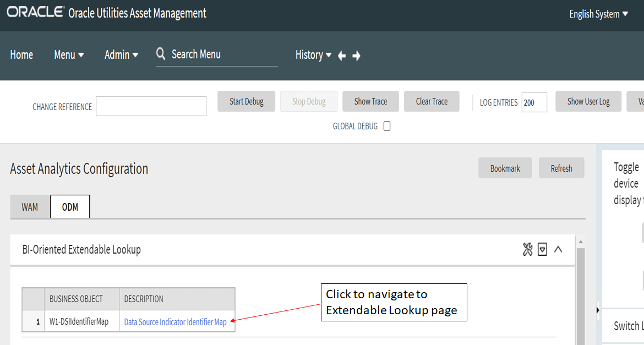Image resolution: width=644 pixels, height=345 pixels.
Task: Open the Admin dropdown
Action: 121,54
